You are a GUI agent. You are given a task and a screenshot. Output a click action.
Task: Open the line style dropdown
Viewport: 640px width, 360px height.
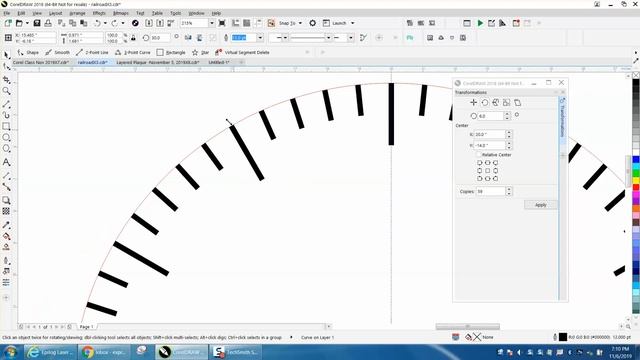coord(328,38)
